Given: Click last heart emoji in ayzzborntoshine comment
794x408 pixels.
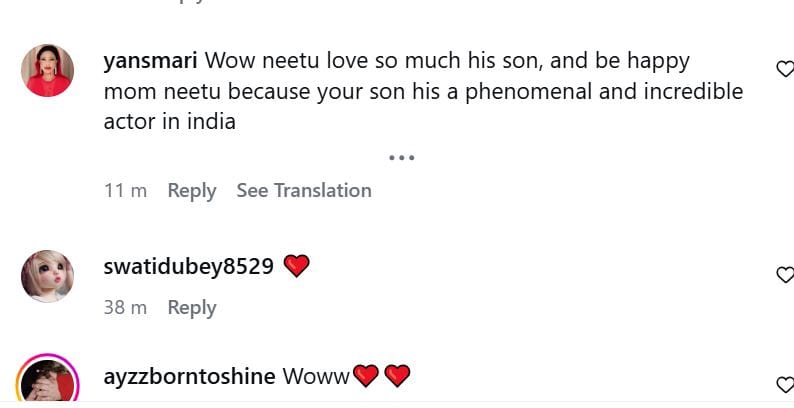Looking at the screenshot, I should [398, 376].
